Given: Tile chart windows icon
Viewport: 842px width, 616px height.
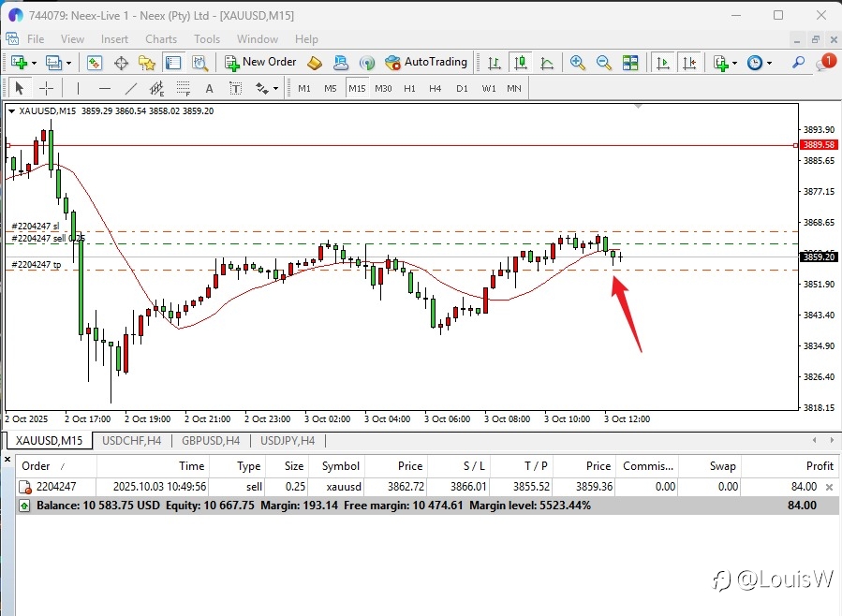Looking at the screenshot, I should tap(630, 63).
